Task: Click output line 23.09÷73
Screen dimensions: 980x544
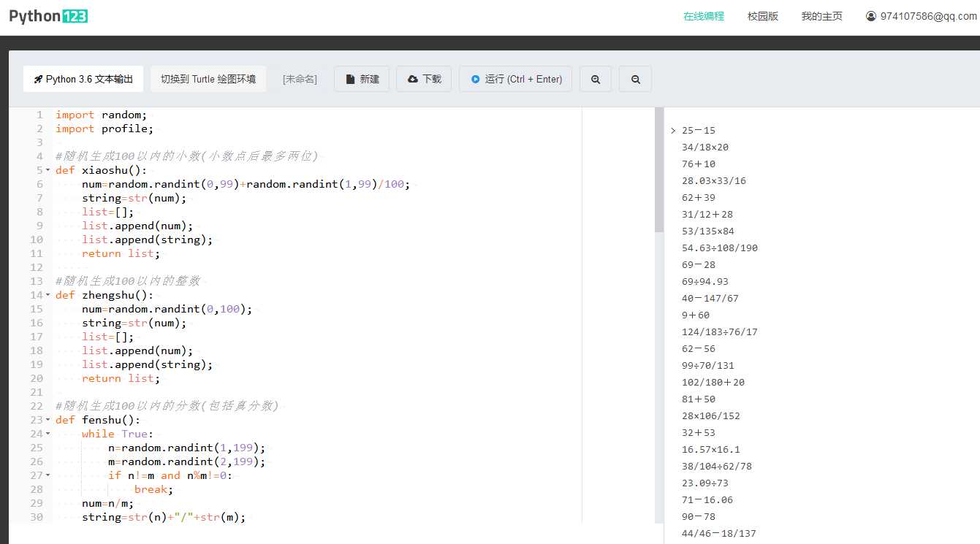Action: (705, 483)
